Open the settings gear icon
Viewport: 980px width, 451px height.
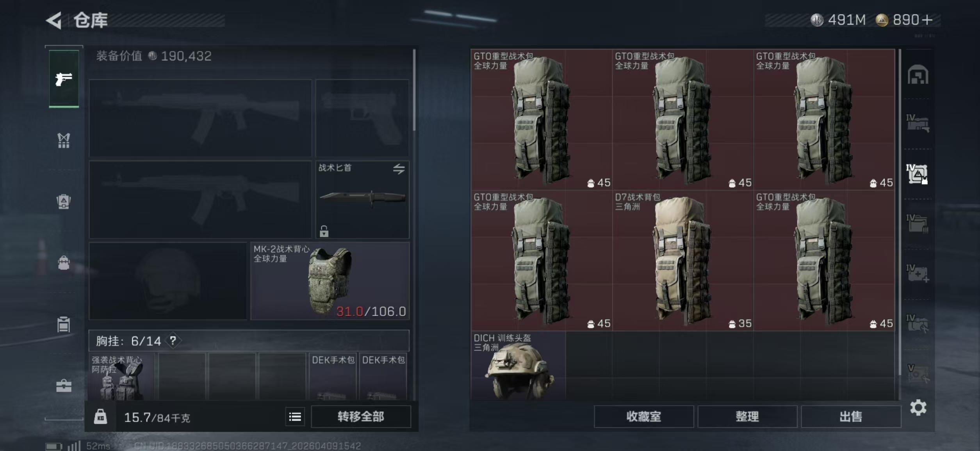[918, 408]
